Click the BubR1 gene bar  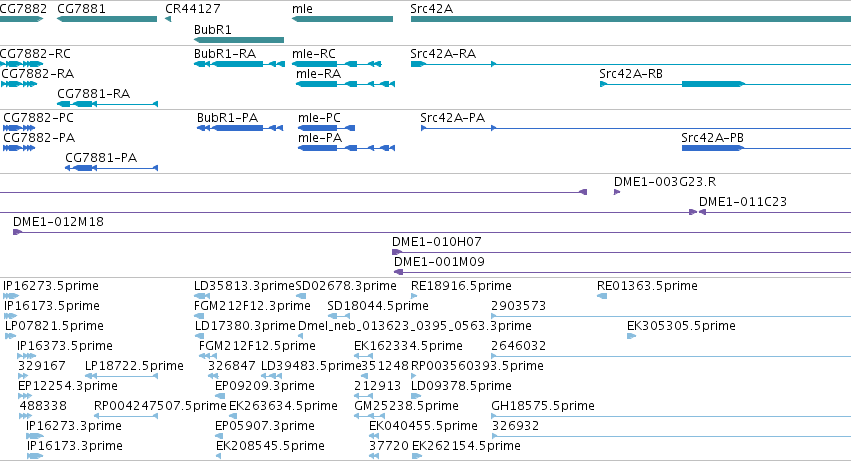point(239,40)
